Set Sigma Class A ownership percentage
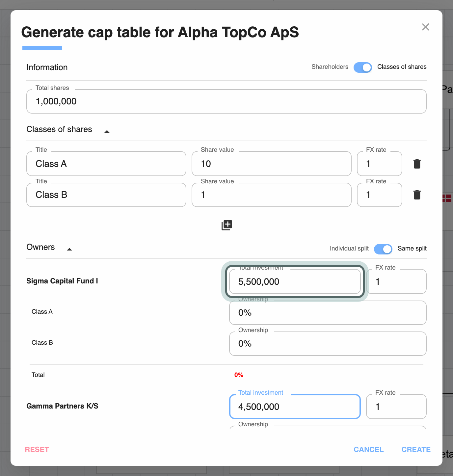The height and width of the screenshot is (476, 453). pos(328,313)
